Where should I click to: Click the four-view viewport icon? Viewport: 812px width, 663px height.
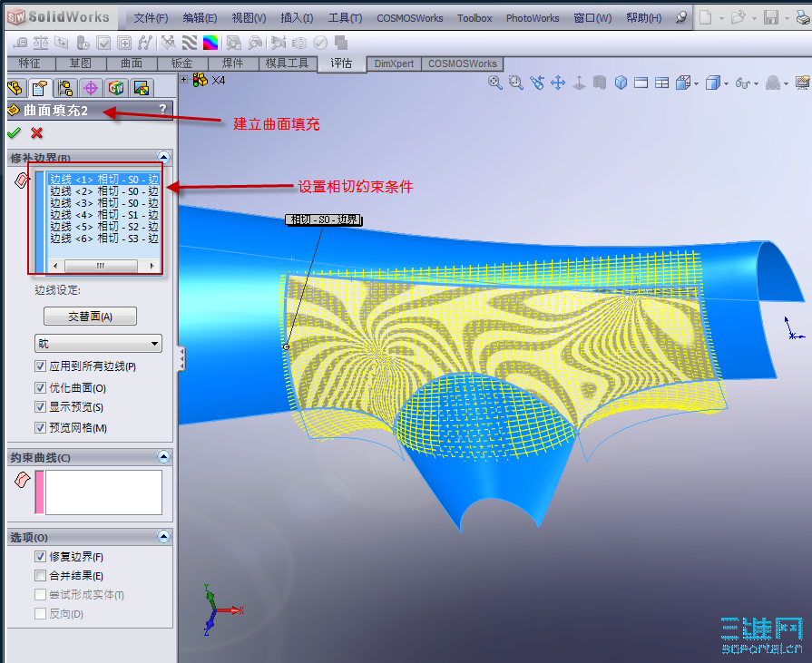(x=661, y=83)
